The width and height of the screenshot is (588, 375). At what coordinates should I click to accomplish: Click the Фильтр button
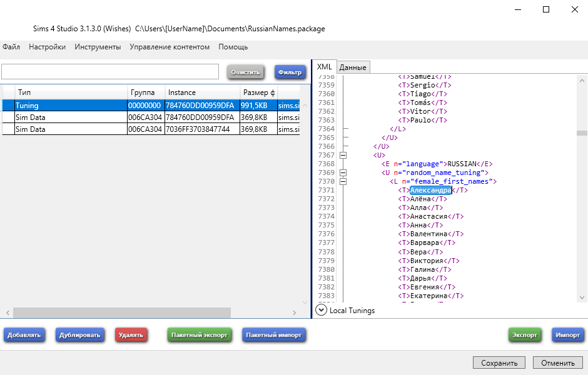290,72
